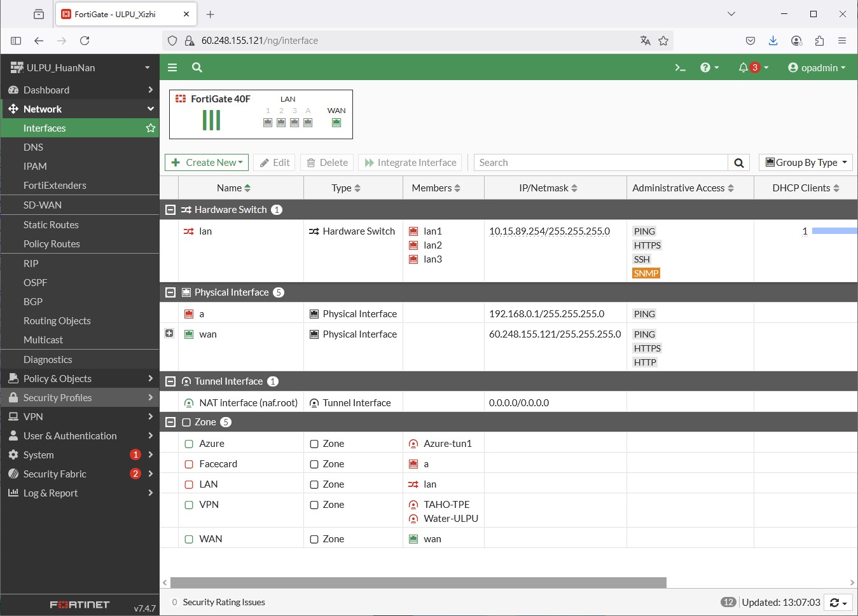
Task: Toggle the hamburger sidebar menu icon
Action: tap(172, 67)
